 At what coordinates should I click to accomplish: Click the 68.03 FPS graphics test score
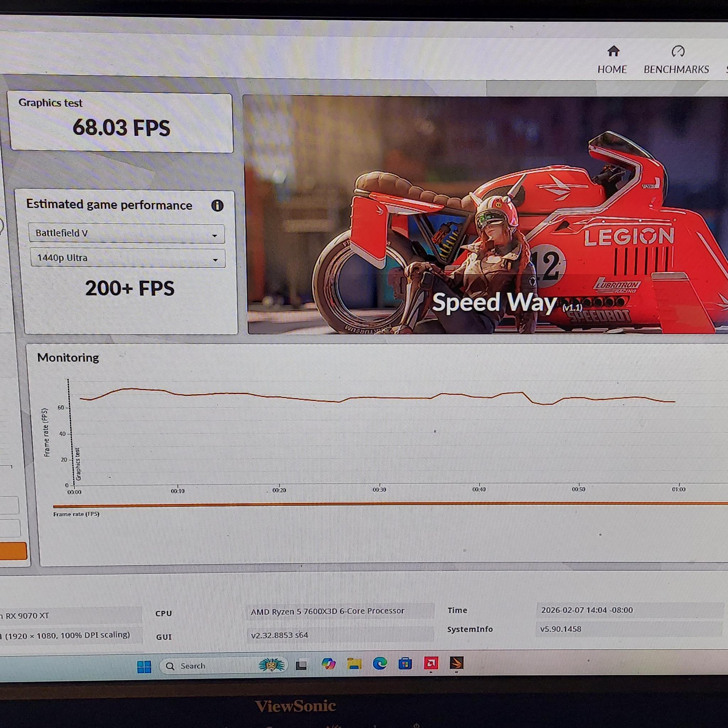pyautogui.click(x=121, y=127)
